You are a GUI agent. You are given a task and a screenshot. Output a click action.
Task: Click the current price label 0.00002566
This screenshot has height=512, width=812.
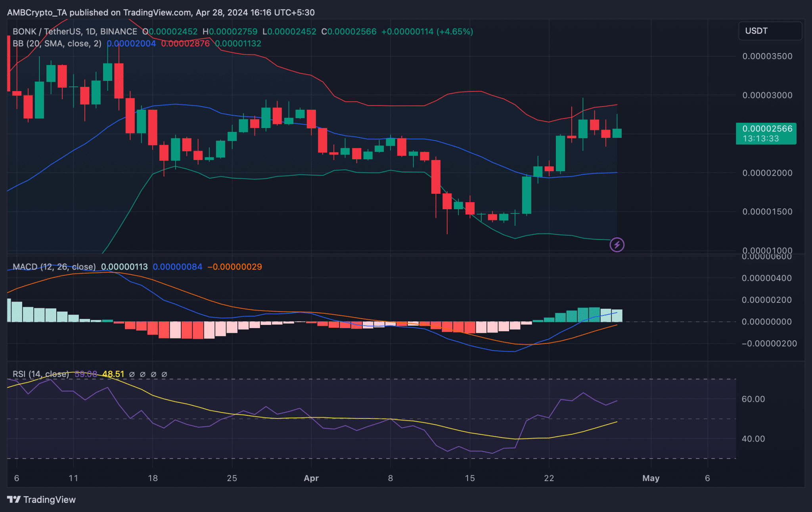pyautogui.click(x=767, y=128)
